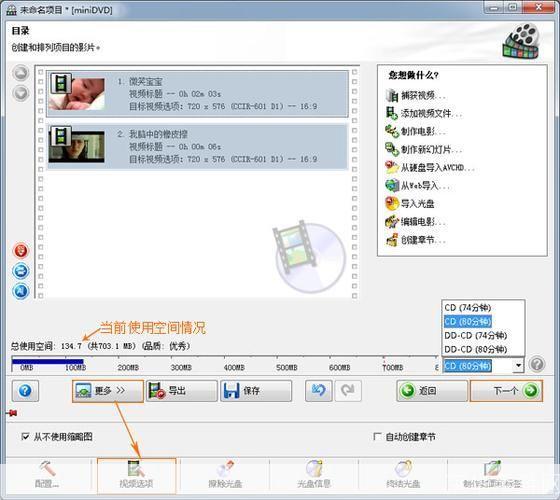Select CD (74分钟) in the dropdown list

[x=468, y=308]
